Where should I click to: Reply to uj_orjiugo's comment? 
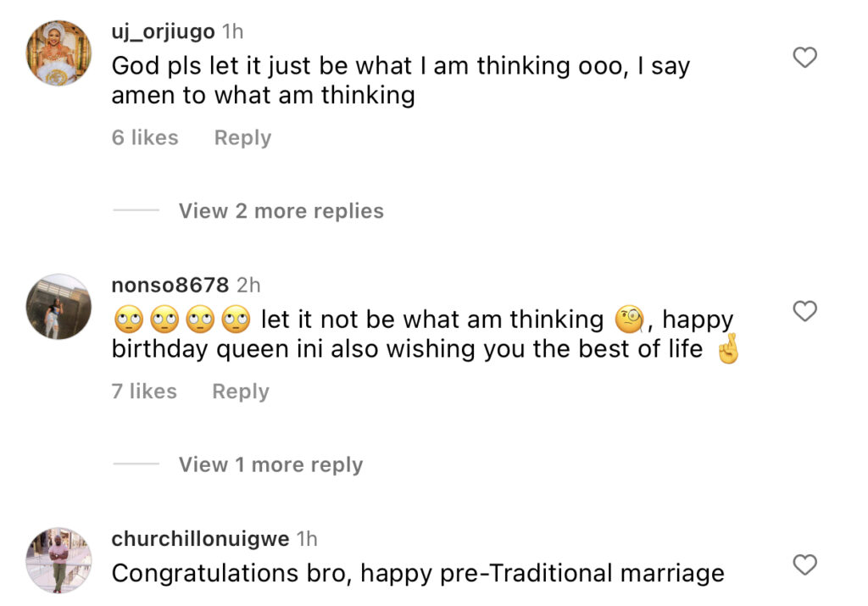tap(242, 137)
